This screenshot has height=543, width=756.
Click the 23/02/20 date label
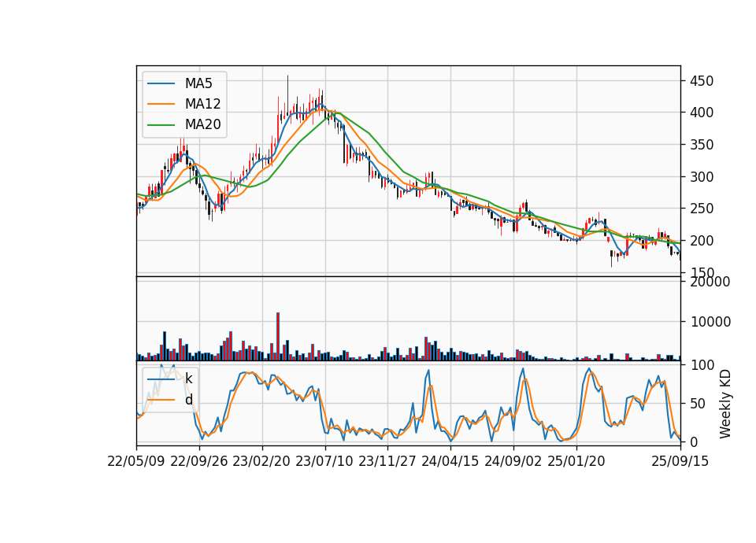coord(261,461)
